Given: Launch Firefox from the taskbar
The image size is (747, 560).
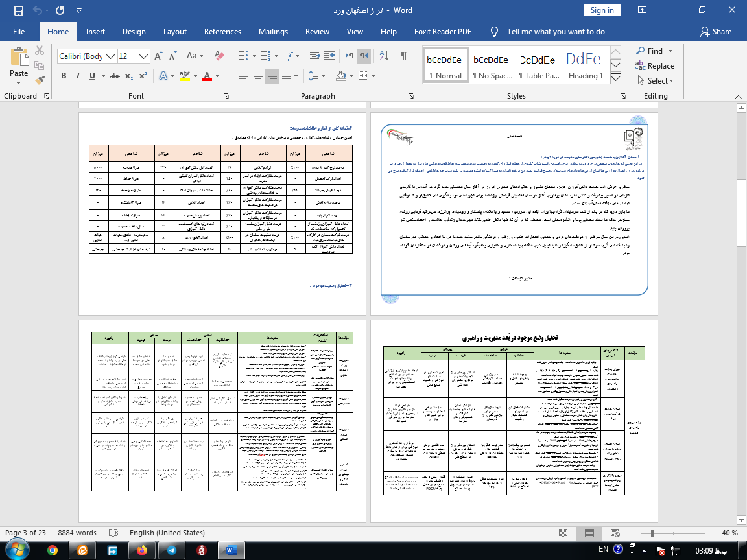Looking at the screenshot, I should [142, 550].
